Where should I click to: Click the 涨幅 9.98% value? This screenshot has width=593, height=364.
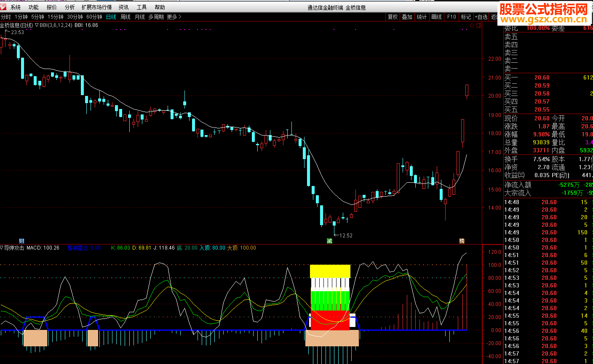(x=542, y=134)
